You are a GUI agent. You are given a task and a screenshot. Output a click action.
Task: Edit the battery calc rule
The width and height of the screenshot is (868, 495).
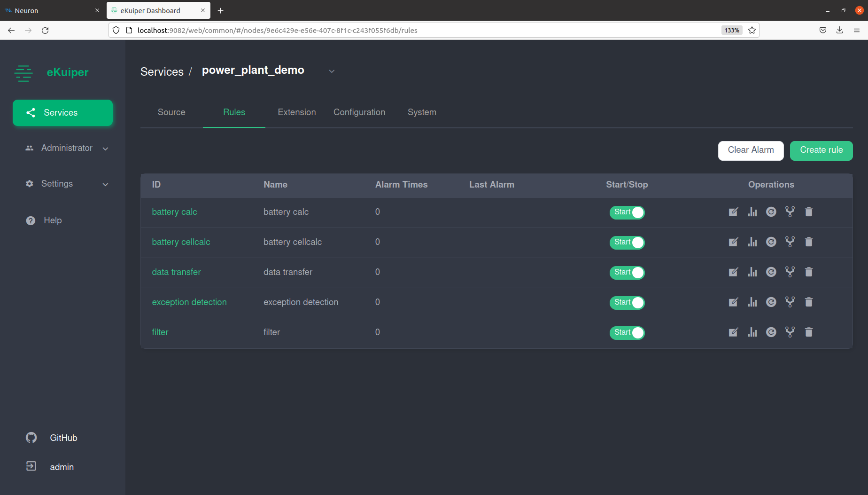(733, 212)
